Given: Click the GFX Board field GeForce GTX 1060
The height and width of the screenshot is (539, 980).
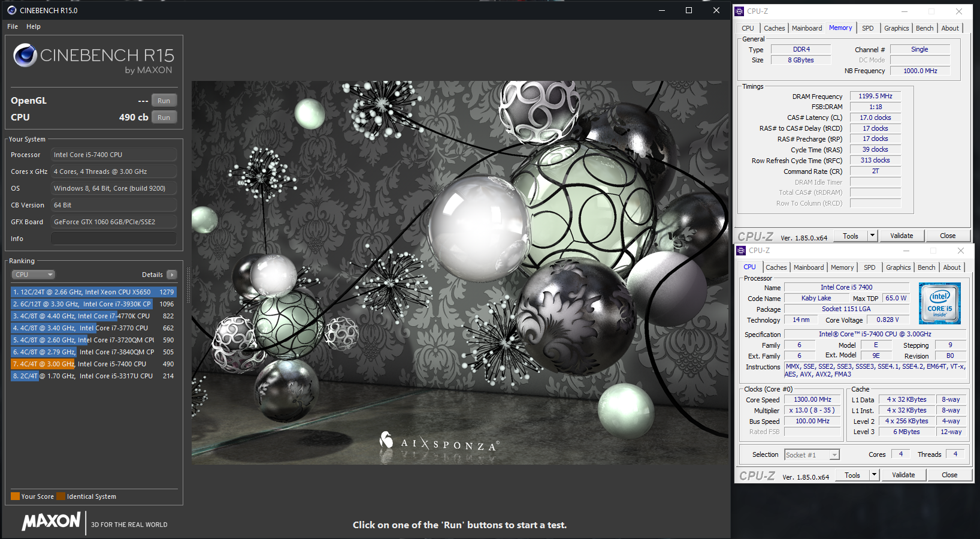Looking at the screenshot, I should click(114, 222).
